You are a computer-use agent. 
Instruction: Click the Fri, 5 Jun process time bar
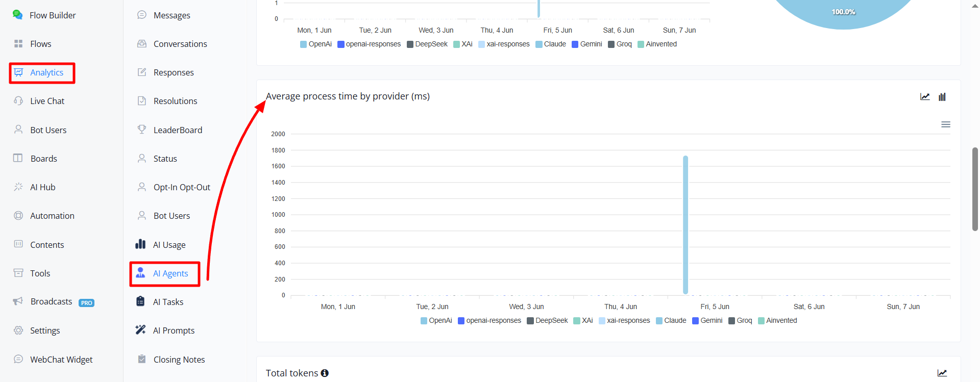(x=685, y=225)
